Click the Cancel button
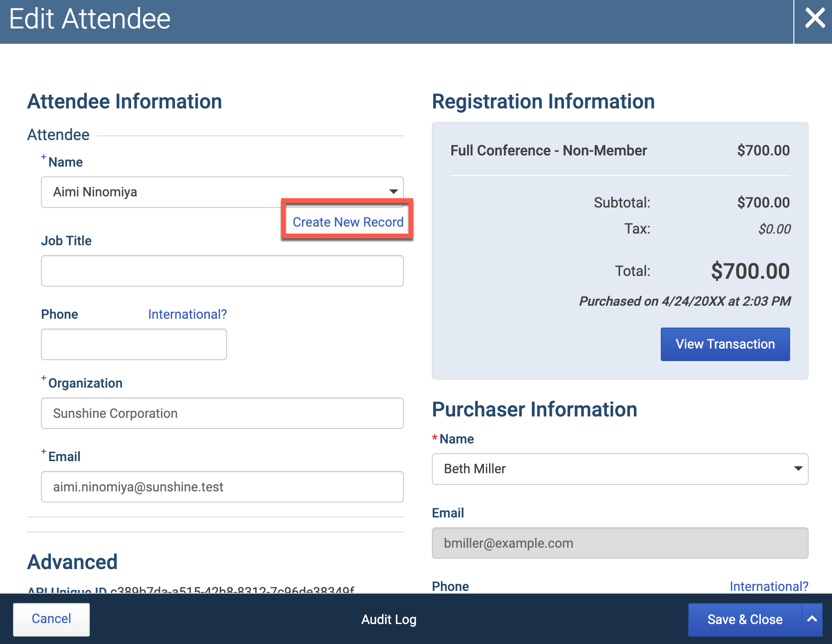Image resolution: width=832 pixels, height=644 pixels. point(51,619)
